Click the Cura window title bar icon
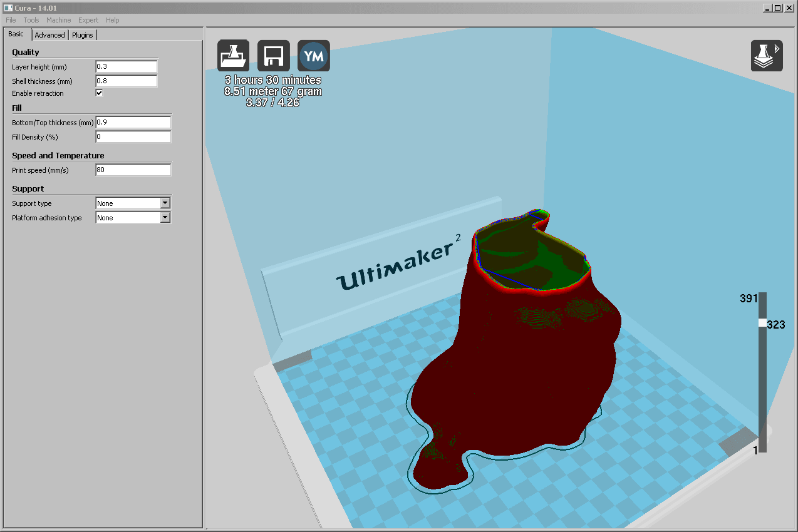Screen dimensions: 798x532 pyautogui.click(x=8, y=7)
